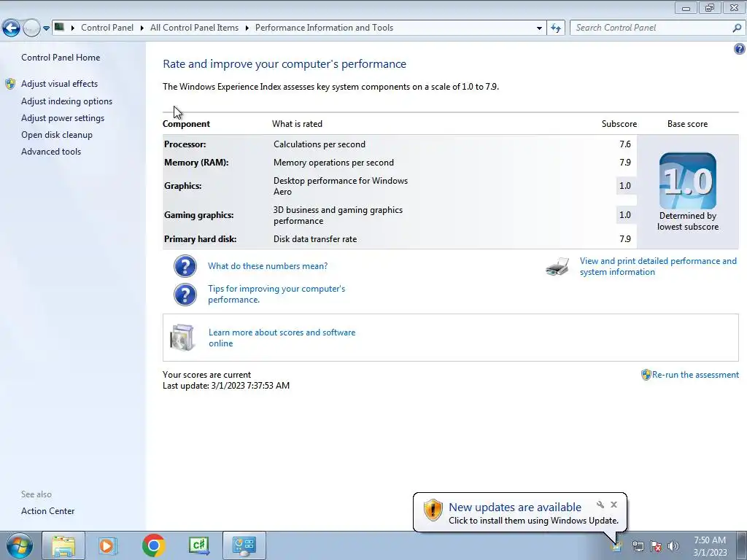Click the Back navigation arrow button
The width and height of the screenshot is (747, 560).
12,28
